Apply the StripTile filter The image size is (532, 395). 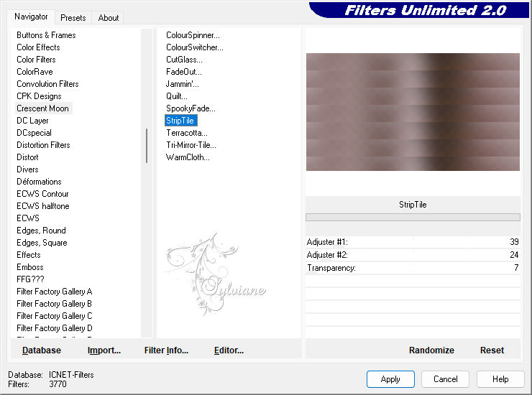pyautogui.click(x=390, y=379)
